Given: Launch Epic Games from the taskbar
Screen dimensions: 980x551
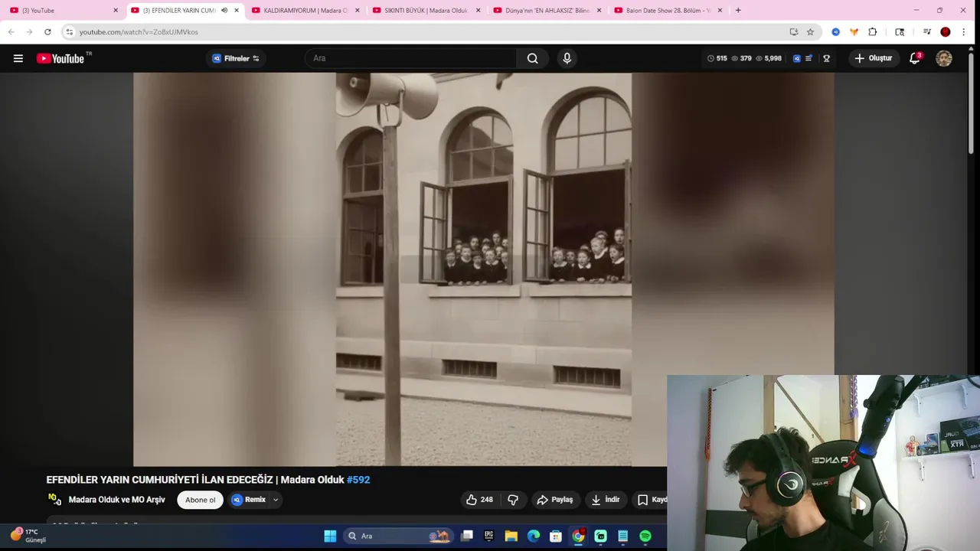Looking at the screenshot, I should tap(489, 536).
